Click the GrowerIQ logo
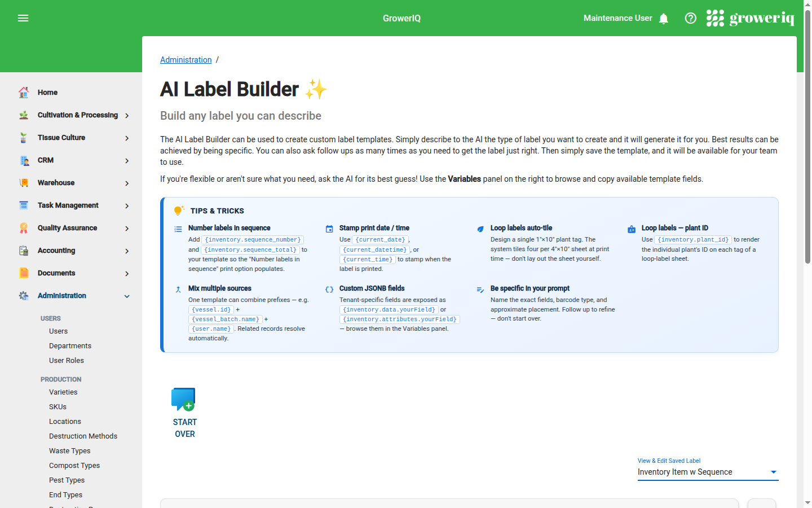Image resolution: width=812 pixels, height=508 pixels. [750, 18]
